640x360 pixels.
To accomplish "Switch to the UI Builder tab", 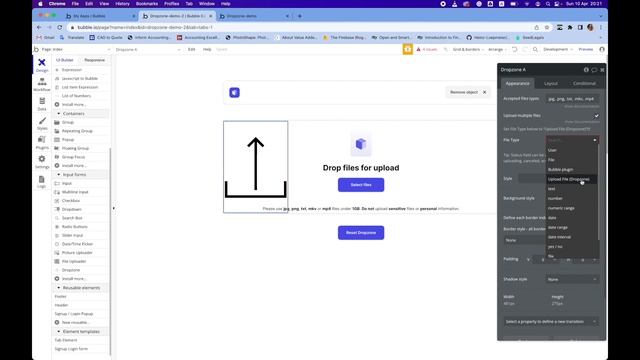I will [x=64, y=60].
